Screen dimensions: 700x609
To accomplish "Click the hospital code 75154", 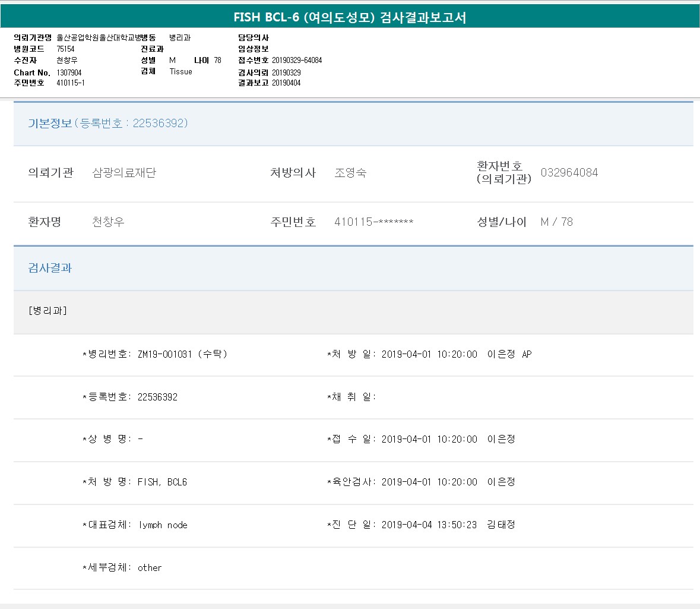I will tap(65, 49).
